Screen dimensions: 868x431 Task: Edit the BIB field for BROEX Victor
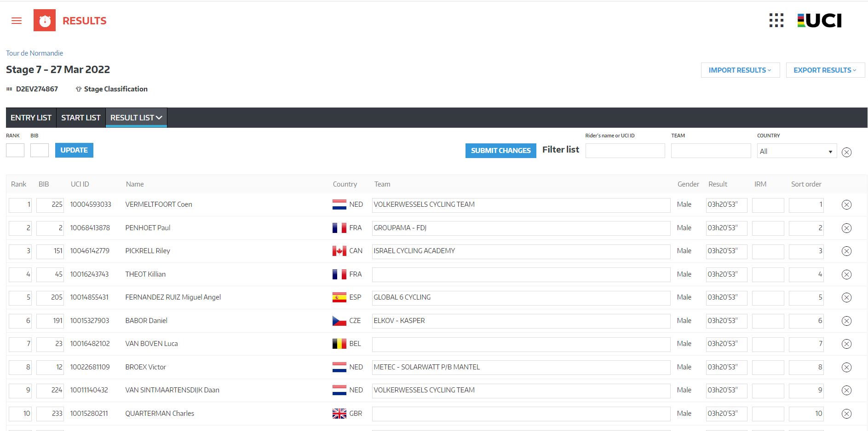point(50,368)
